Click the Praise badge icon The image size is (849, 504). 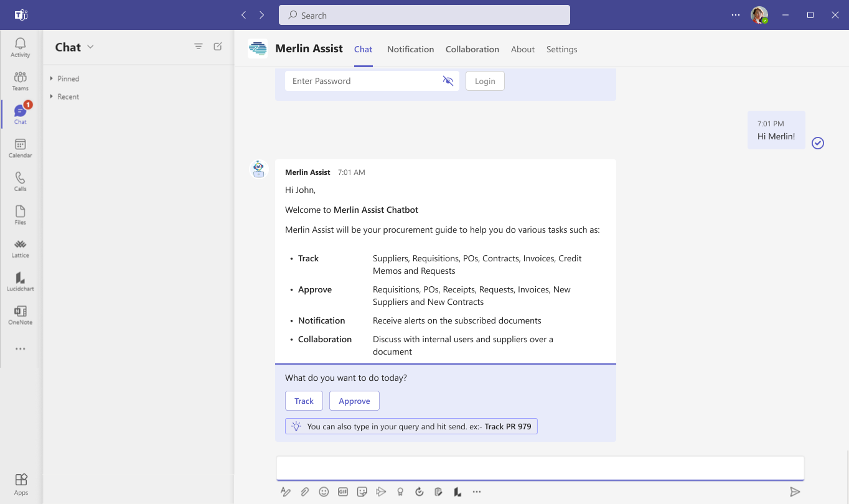(x=400, y=492)
